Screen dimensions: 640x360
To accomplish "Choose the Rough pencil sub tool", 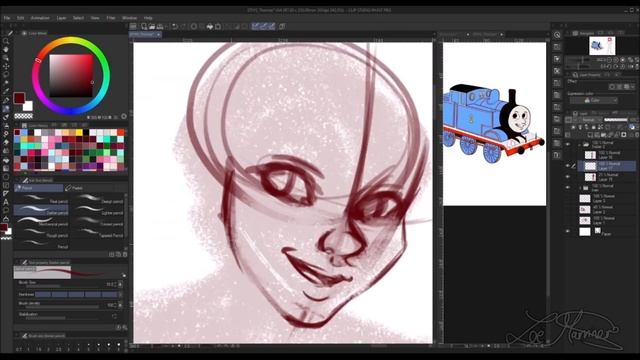I will 42,233.
